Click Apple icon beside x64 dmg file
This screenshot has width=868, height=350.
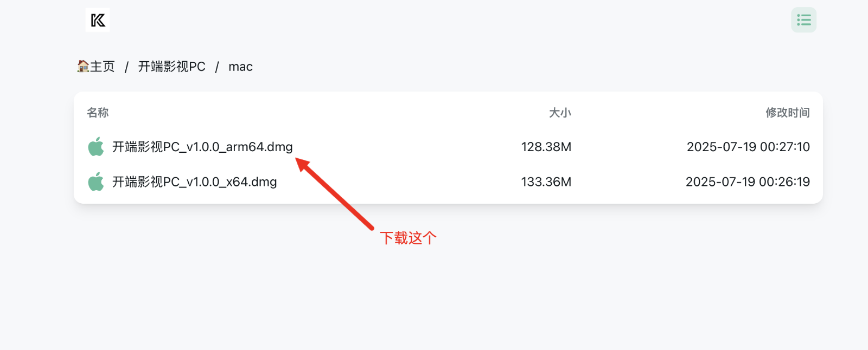(x=96, y=182)
